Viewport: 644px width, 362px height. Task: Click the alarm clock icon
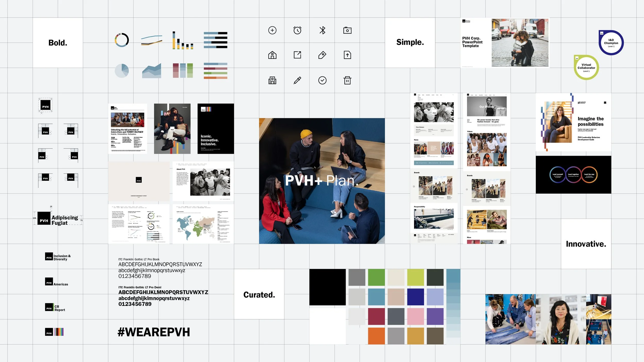tap(297, 30)
